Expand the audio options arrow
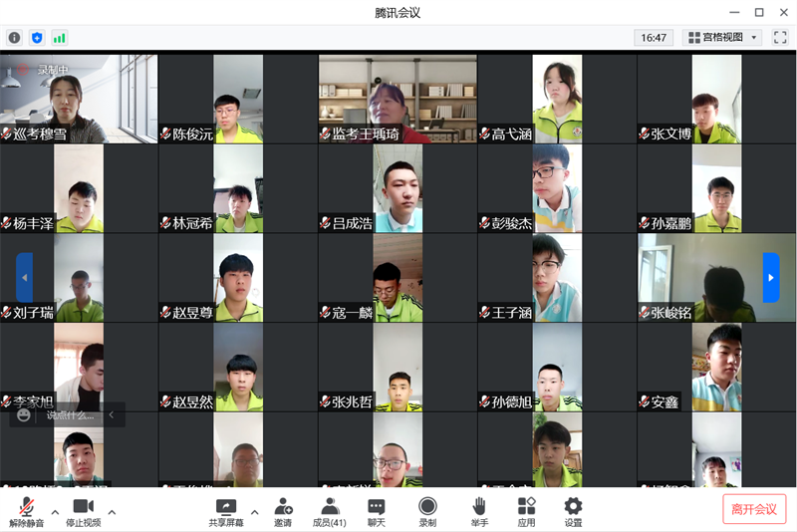 [55, 512]
